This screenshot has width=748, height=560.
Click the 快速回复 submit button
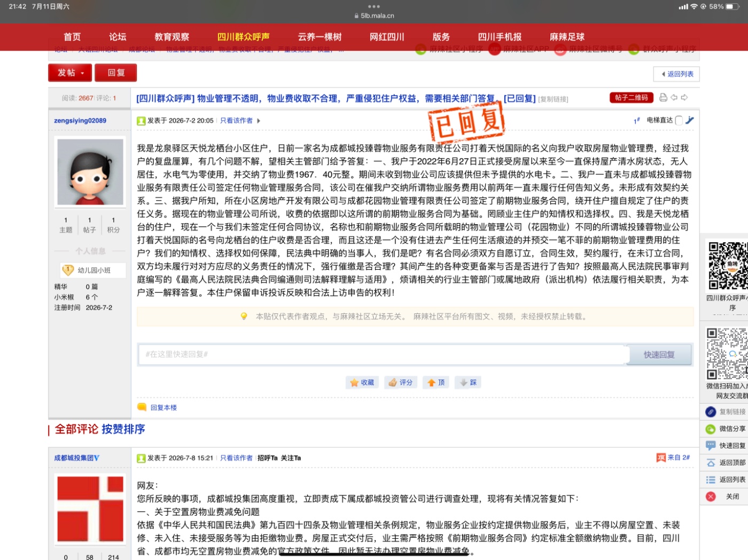coord(659,354)
